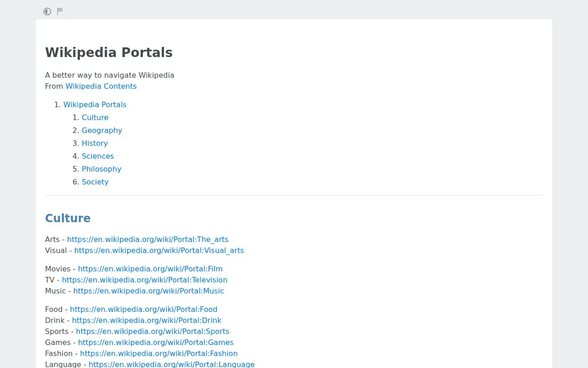Open the Portal:Fashion link
This screenshot has height=368, width=588.
pyautogui.click(x=159, y=353)
